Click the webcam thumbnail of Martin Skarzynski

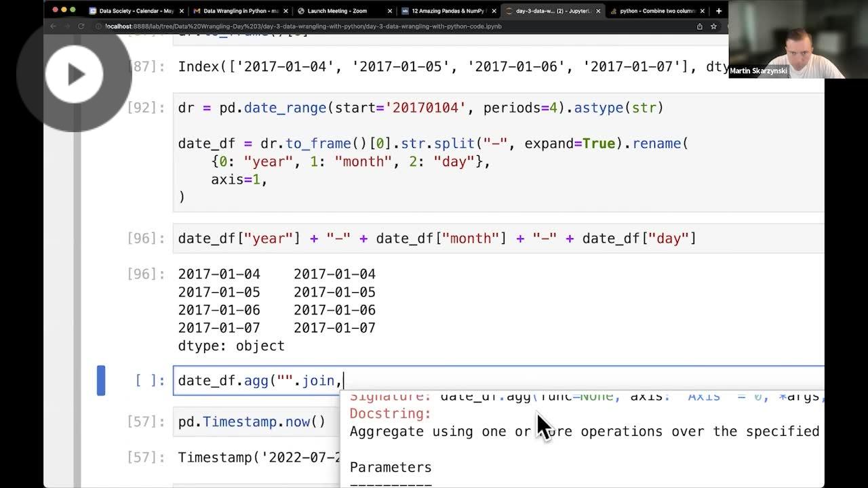797,40
